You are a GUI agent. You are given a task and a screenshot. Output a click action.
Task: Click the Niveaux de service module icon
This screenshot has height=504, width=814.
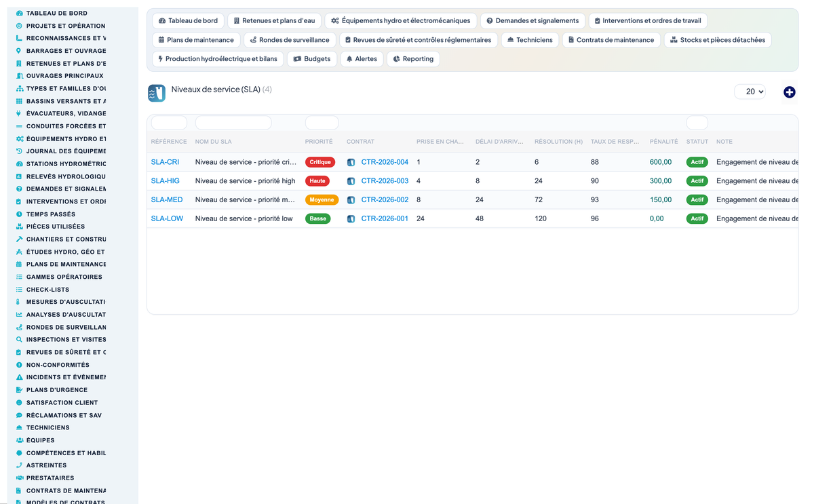pyautogui.click(x=157, y=93)
